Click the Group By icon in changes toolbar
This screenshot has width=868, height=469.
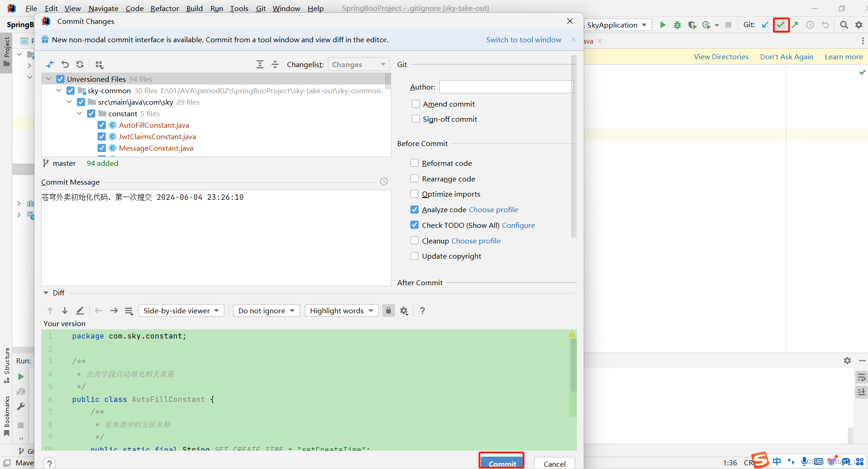coord(99,64)
